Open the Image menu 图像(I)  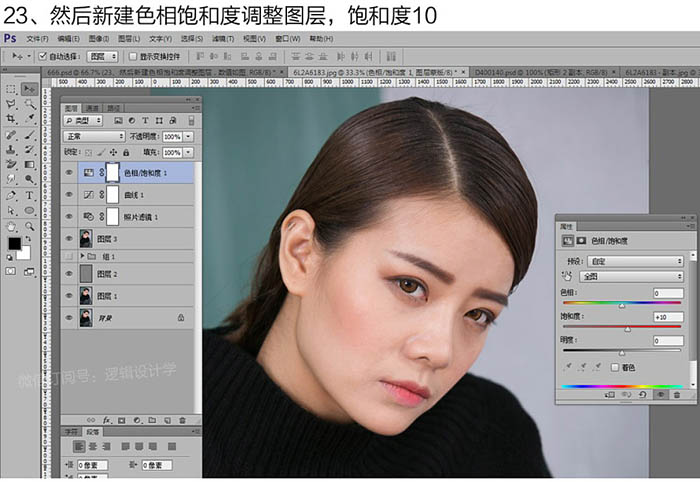[99, 39]
